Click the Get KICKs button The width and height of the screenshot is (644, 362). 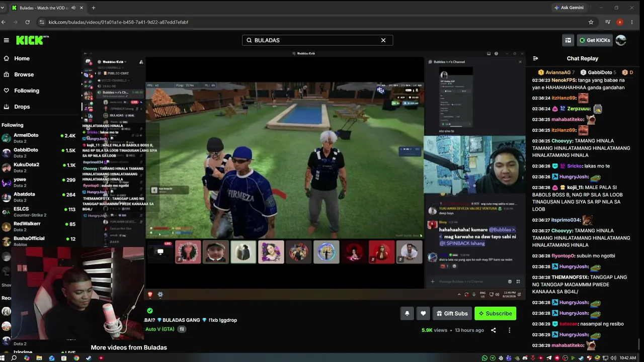pyautogui.click(x=595, y=40)
